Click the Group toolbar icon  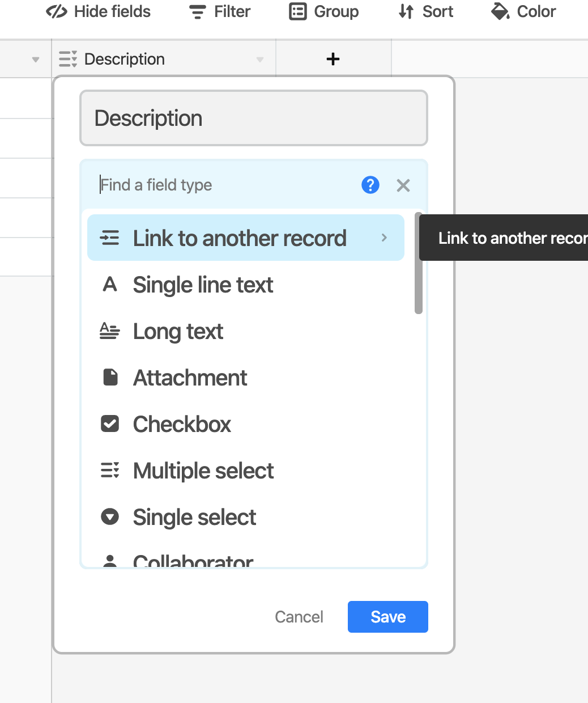click(298, 12)
